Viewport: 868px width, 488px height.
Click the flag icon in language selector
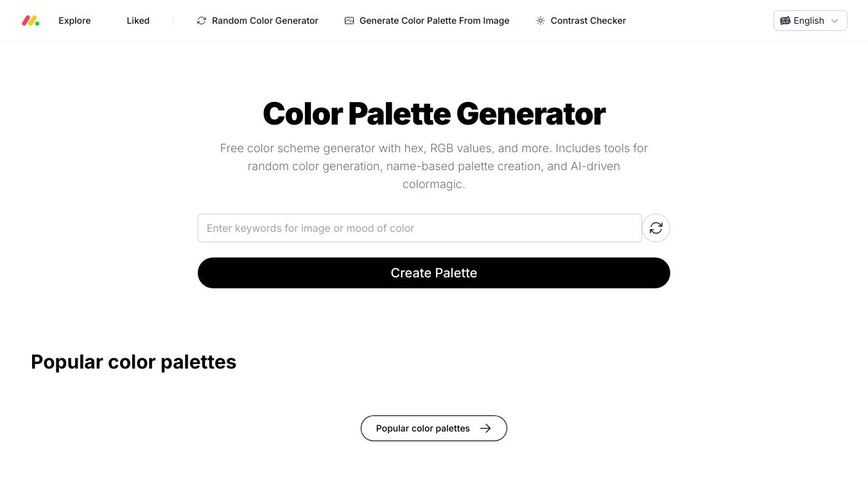(x=785, y=21)
